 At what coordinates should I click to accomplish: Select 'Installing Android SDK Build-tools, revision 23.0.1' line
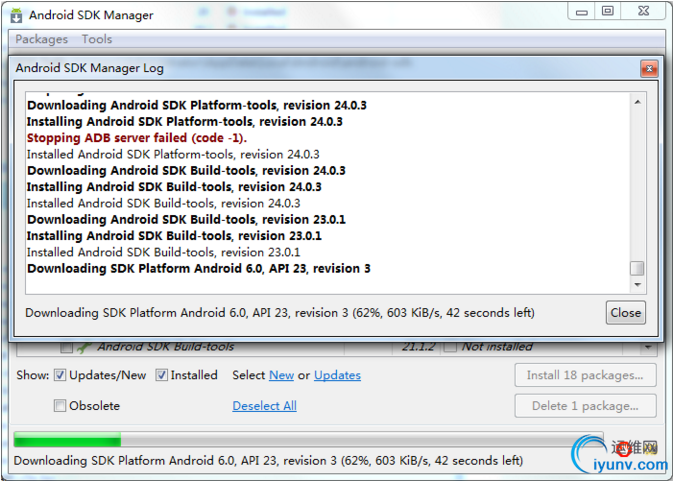[174, 236]
